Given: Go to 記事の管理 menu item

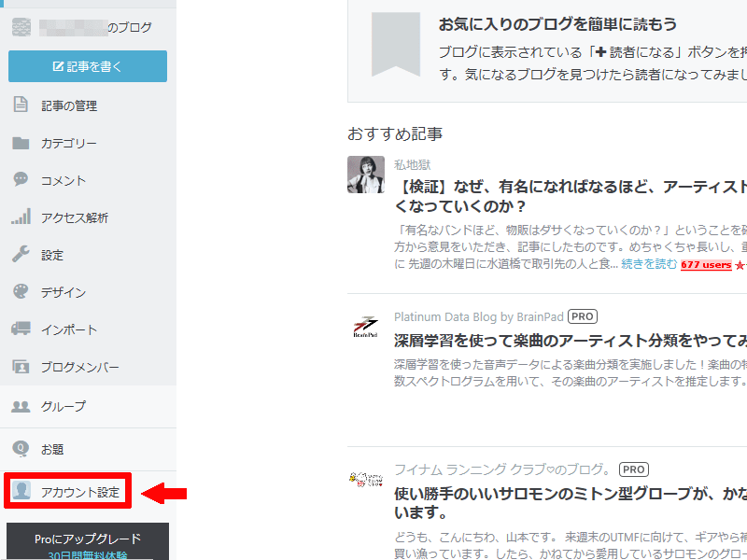Looking at the screenshot, I should [69, 105].
